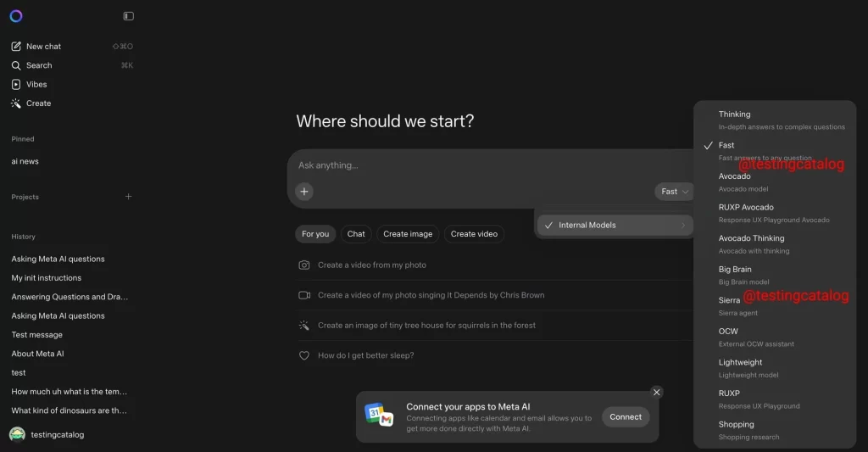This screenshot has width=868, height=452.
Task: Click the plus attachment button in prompt box
Action: pyautogui.click(x=304, y=192)
